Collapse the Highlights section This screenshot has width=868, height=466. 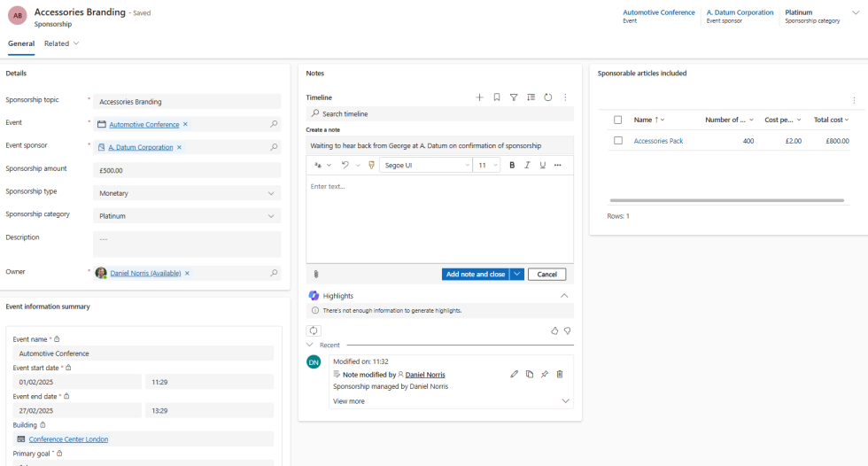pyautogui.click(x=564, y=296)
